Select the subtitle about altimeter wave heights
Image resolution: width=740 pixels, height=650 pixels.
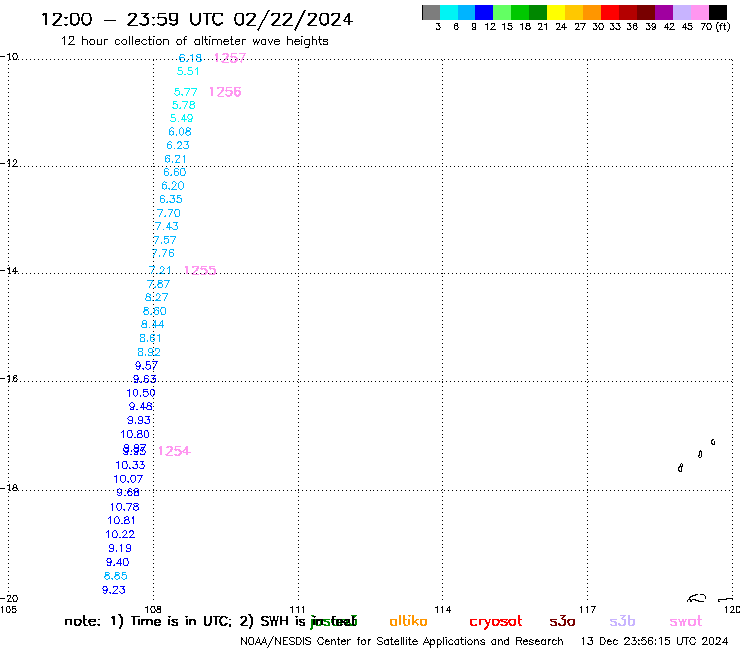point(194,42)
